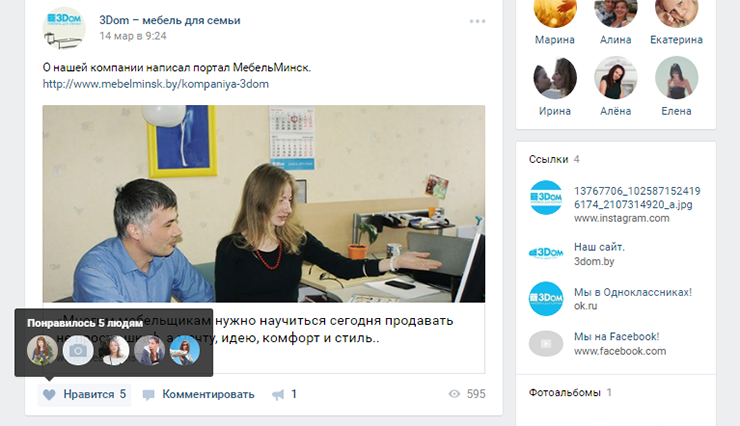
Task: Show list Понравилось 5 людям
Action: [x=85, y=323]
